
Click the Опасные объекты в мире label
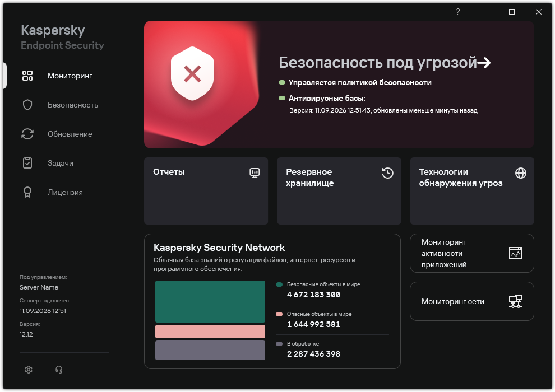320,314
